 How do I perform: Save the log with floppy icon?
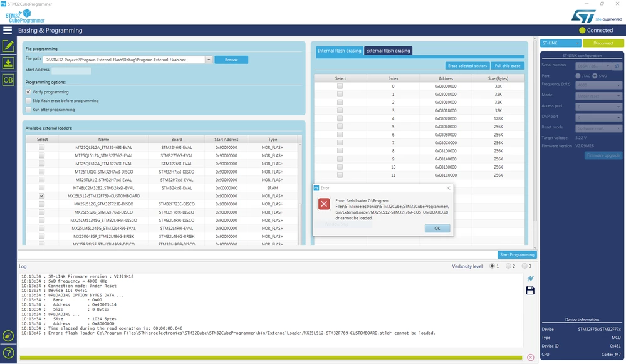(530, 291)
